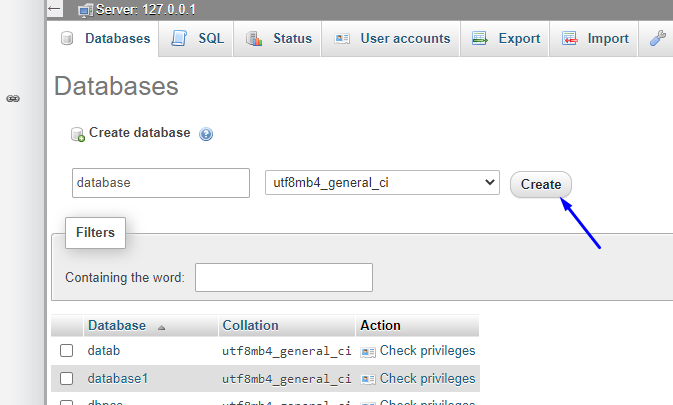673x405 pixels.
Task: Click the SQL scroll tab icon
Action: click(x=179, y=38)
